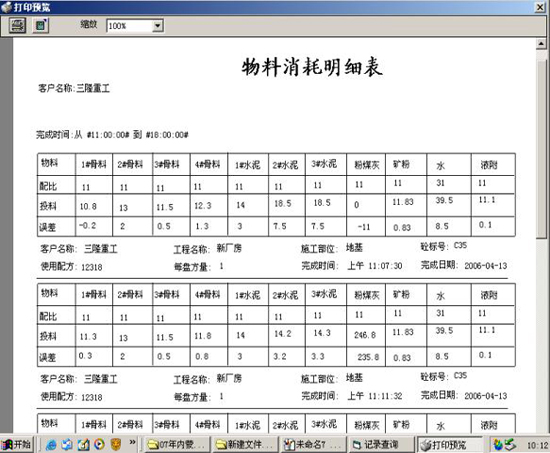Image resolution: width=550 pixels, height=453 pixels.
Task: Expand the quick launch chevron
Action: tap(132, 442)
